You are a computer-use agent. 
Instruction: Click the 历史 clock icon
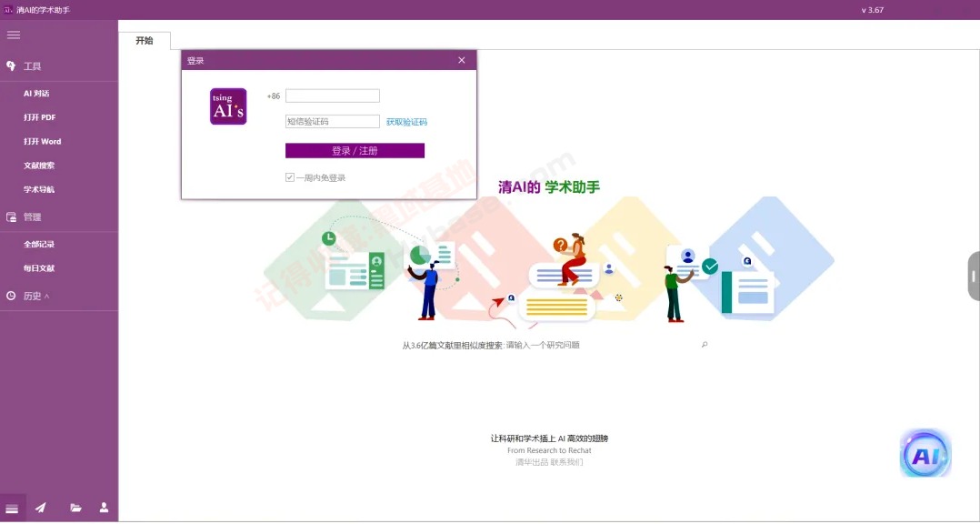[11, 296]
